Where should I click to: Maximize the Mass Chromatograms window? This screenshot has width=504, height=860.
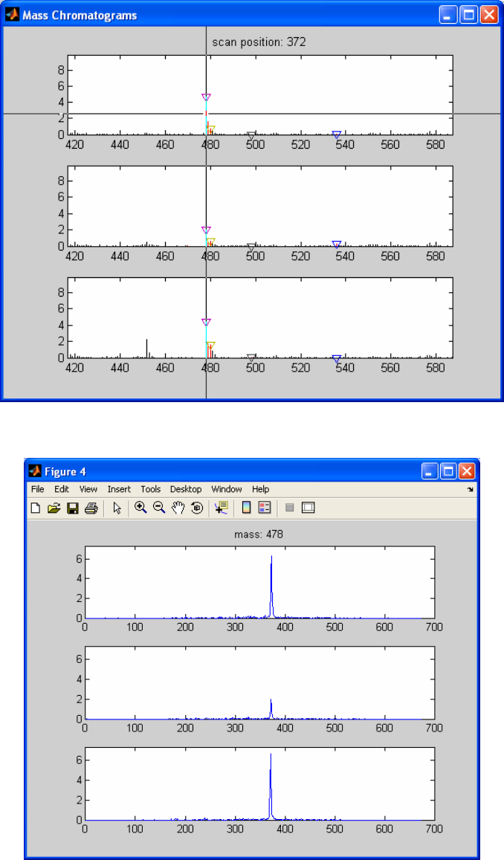click(469, 15)
